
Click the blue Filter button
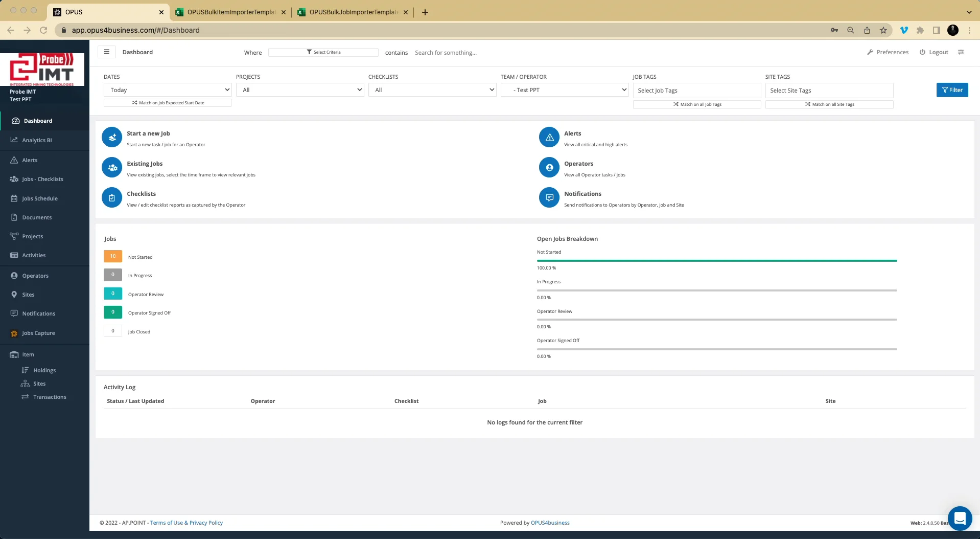952,90
